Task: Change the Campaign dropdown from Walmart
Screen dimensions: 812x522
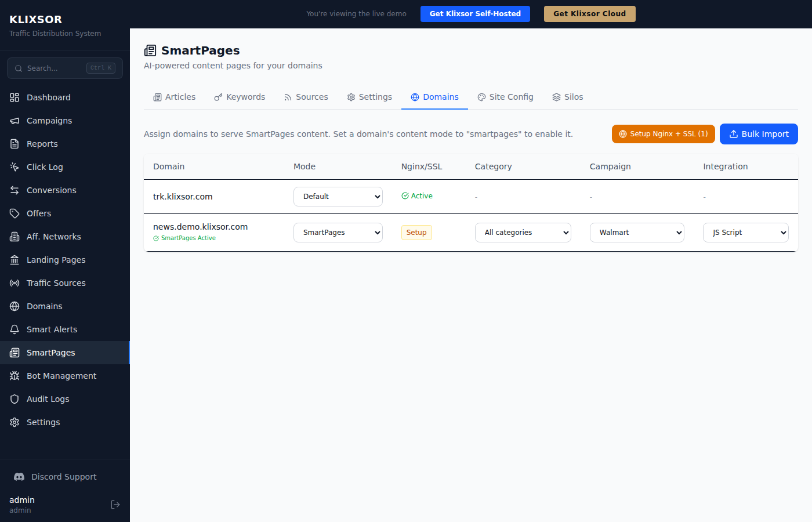Action: click(637, 232)
